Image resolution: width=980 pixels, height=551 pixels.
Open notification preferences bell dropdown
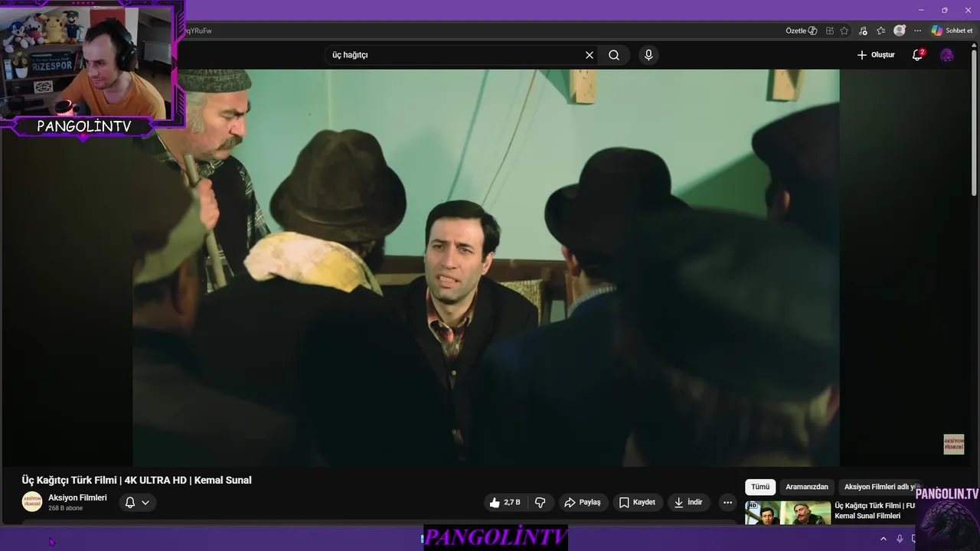click(137, 503)
